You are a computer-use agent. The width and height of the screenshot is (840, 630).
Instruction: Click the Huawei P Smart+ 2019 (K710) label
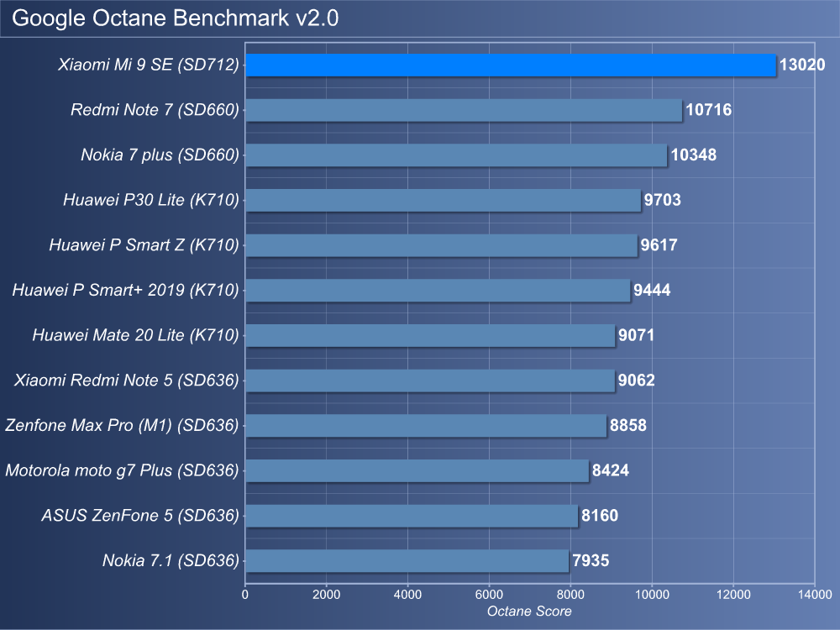pos(126,290)
